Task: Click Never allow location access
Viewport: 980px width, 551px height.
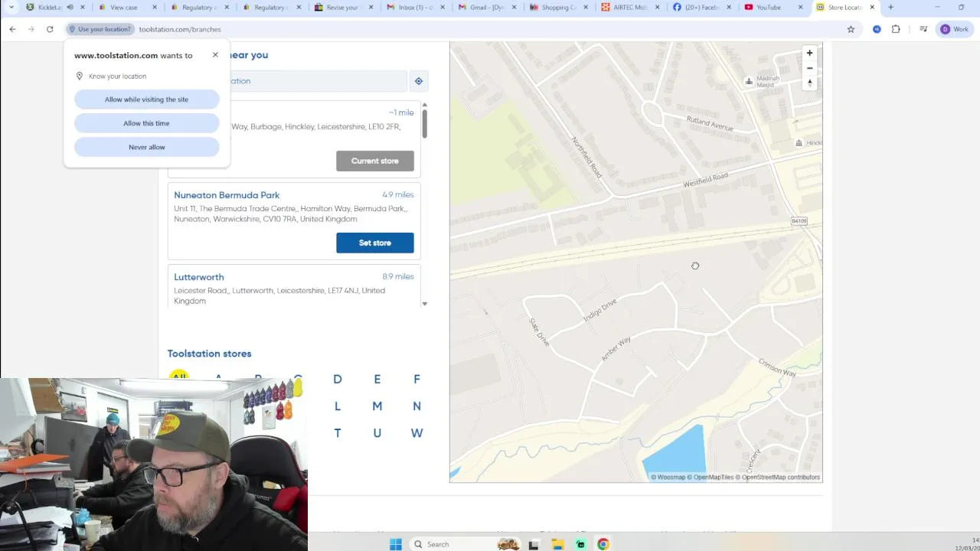Action: click(x=146, y=147)
